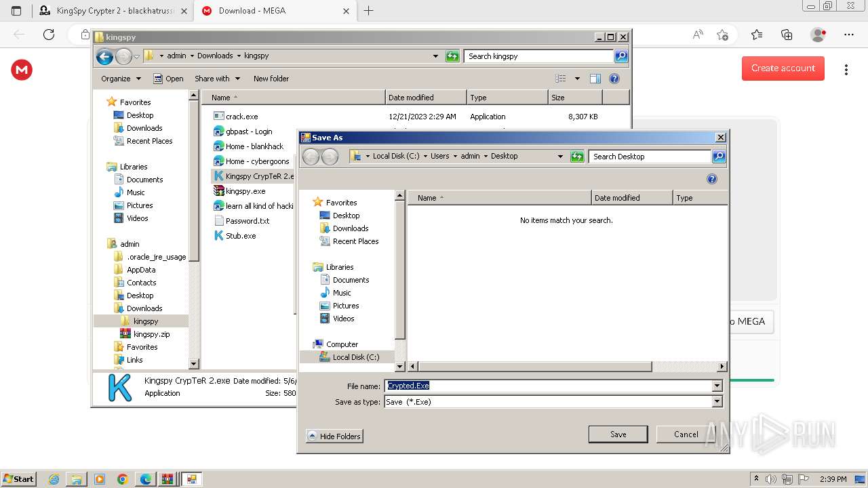The width and height of the screenshot is (868, 488).
Task: Open MEGA three-dot options menu
Action: 846,70
